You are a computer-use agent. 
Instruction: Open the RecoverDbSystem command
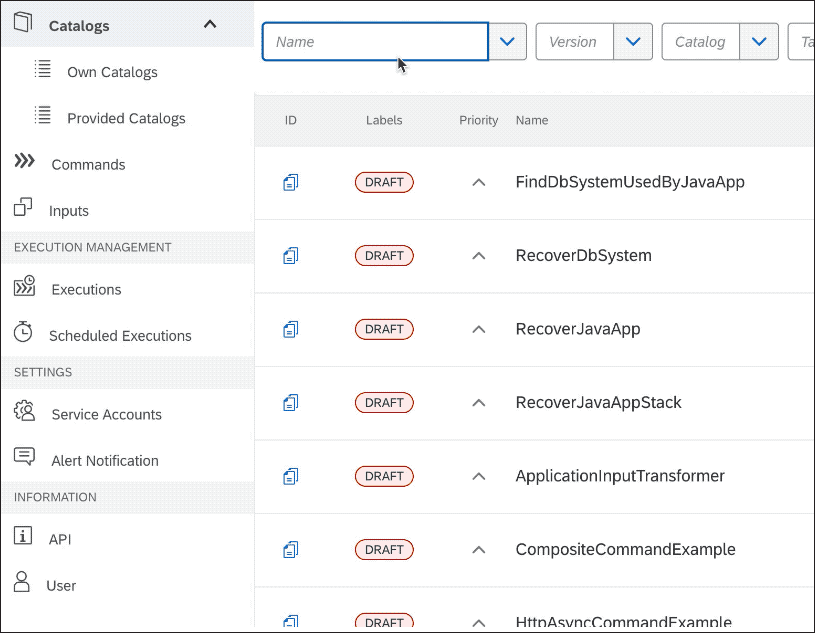[x=583, y=256]
